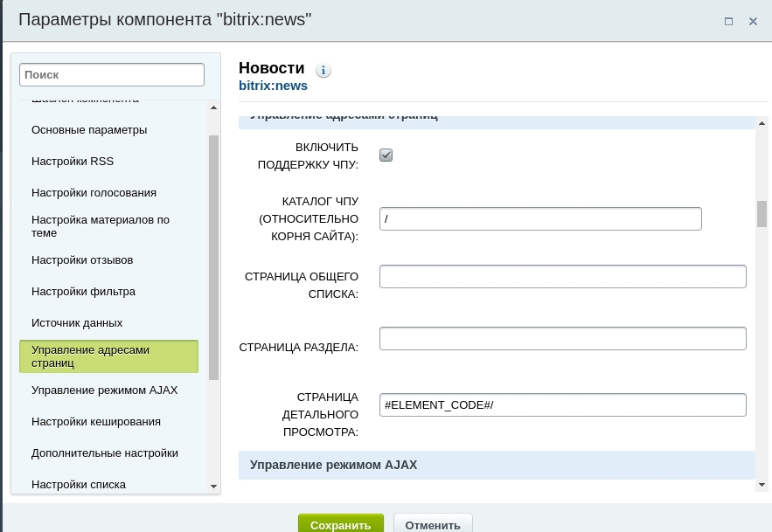Click parameters panel scroll down arrow
This screenshot has height=532, width=772.
(762, 485)
